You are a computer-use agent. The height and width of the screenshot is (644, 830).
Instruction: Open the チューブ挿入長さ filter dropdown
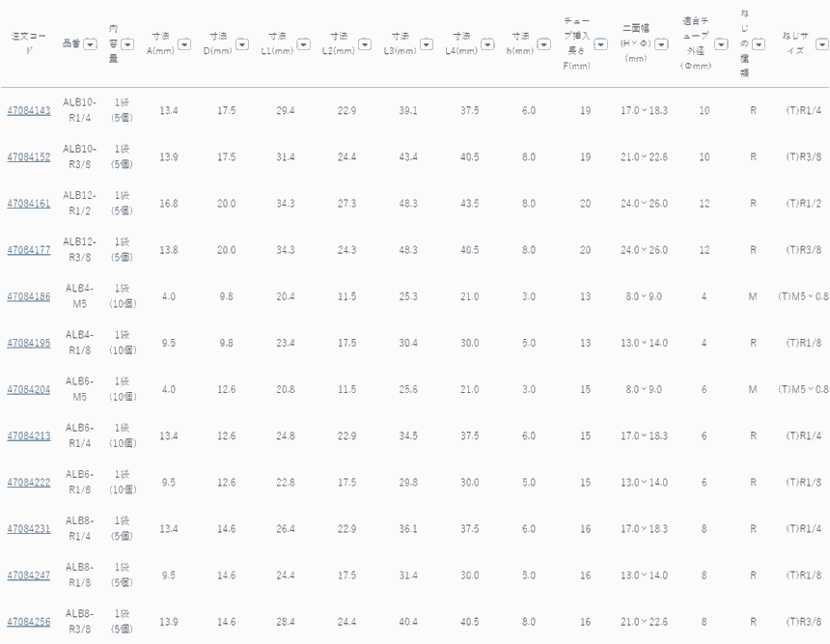pyautogui.click(x=600, y=43)
